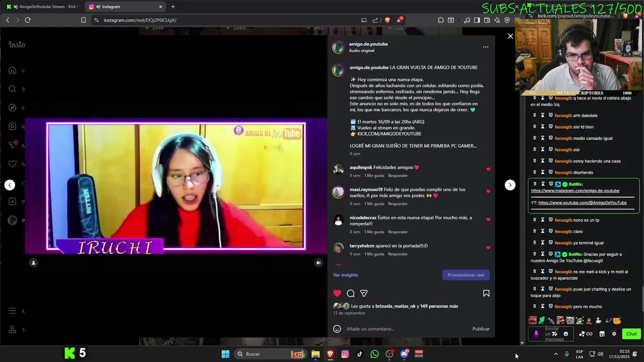The width and height of the screenshot is (644, 362).
Task: Open the YouTube @AmigoDeYouTube link in chat
Action: coord(582,203)
